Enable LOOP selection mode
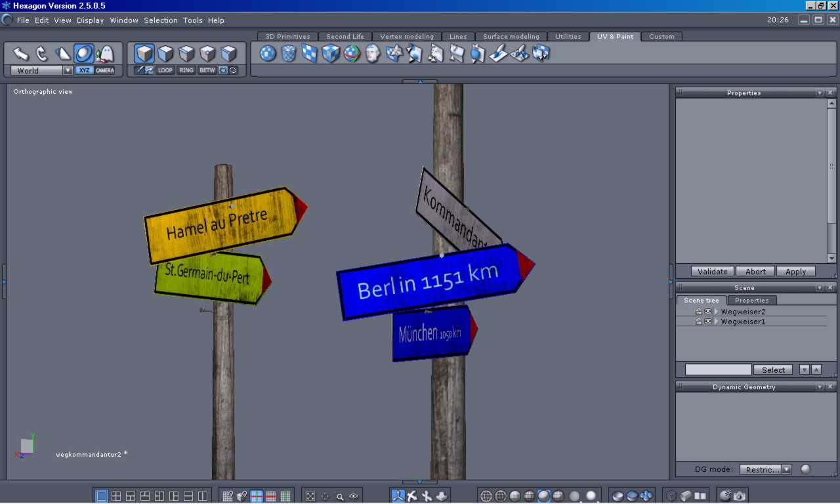This screenshot has height=504, width=840. [x=165, y=70]
